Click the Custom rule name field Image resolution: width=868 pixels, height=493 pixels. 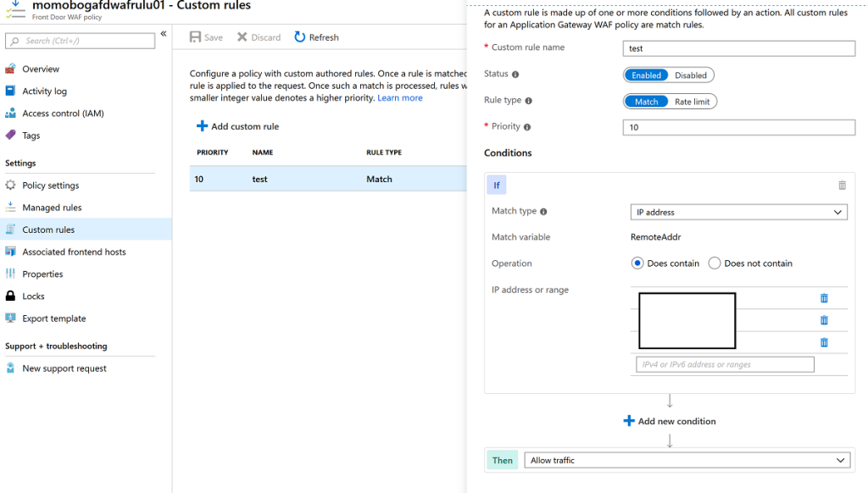[x=739, y=48]
